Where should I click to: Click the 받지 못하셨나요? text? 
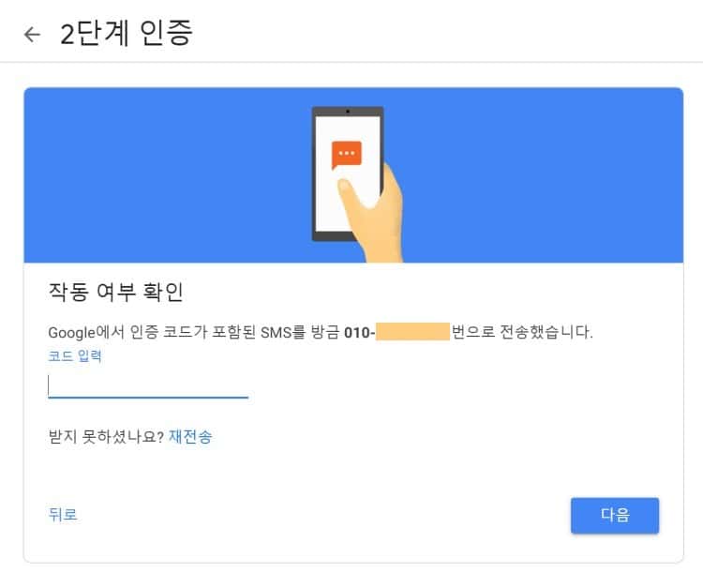(x=106, y=437)
